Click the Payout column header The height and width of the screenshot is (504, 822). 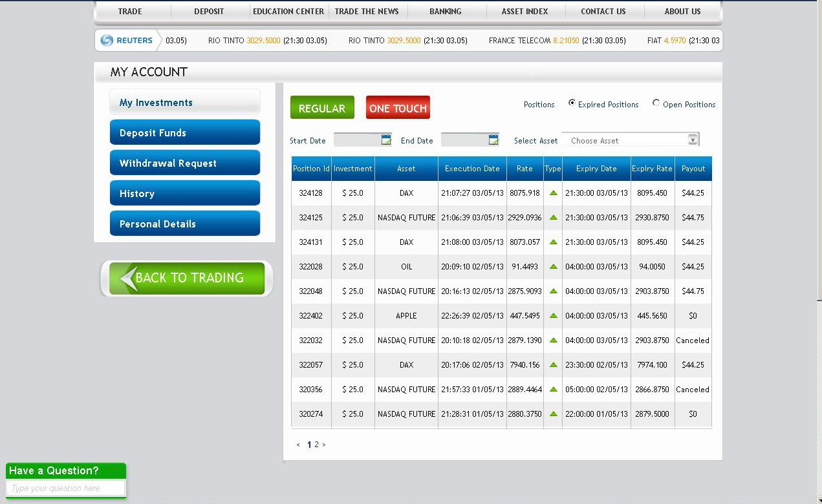coord(693,169)
